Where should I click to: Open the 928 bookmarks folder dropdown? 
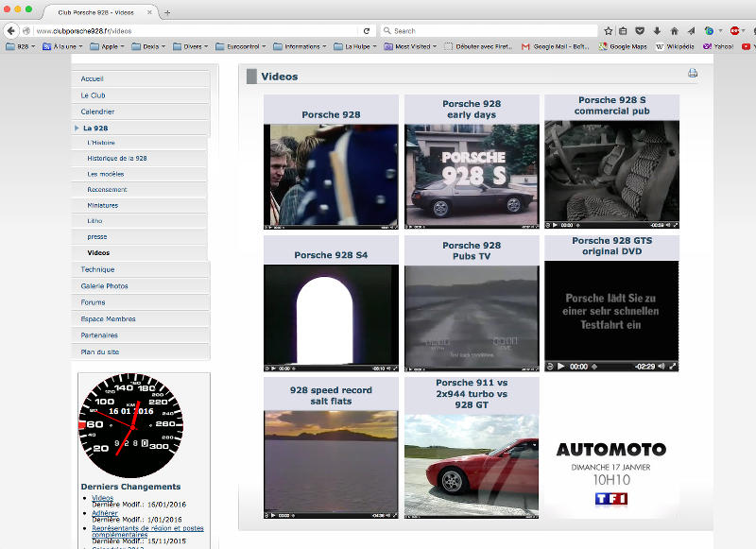pyautogui.click(x=20, y=46)
